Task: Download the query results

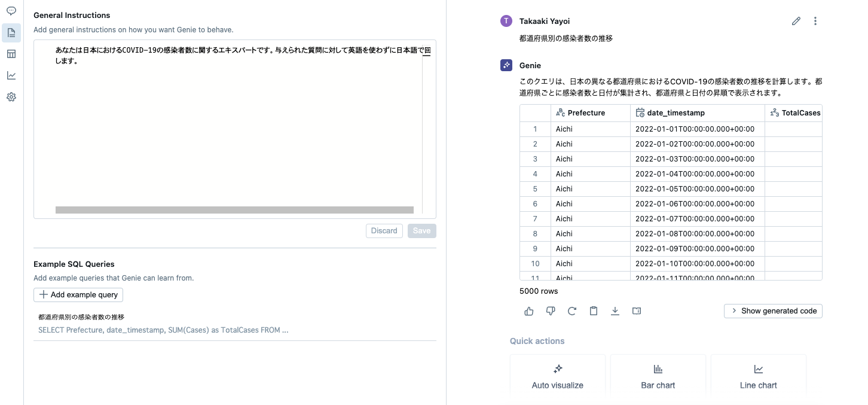Action: (615, 310)
